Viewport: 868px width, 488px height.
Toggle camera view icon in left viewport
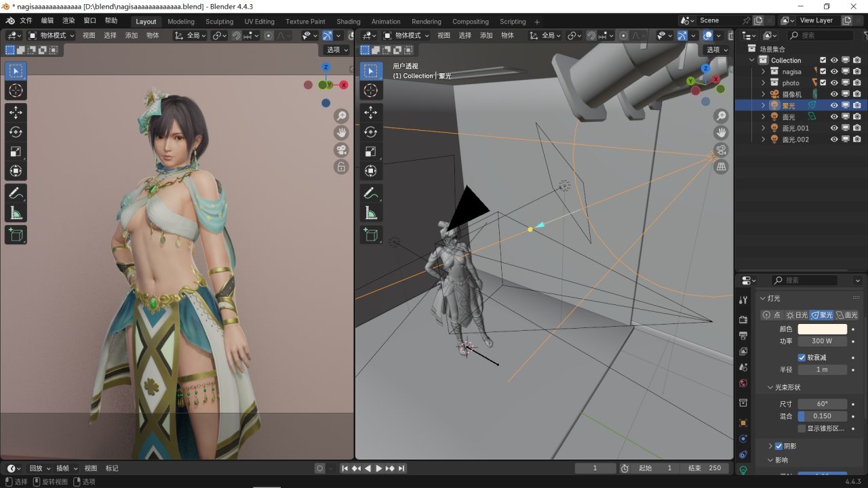341,150
